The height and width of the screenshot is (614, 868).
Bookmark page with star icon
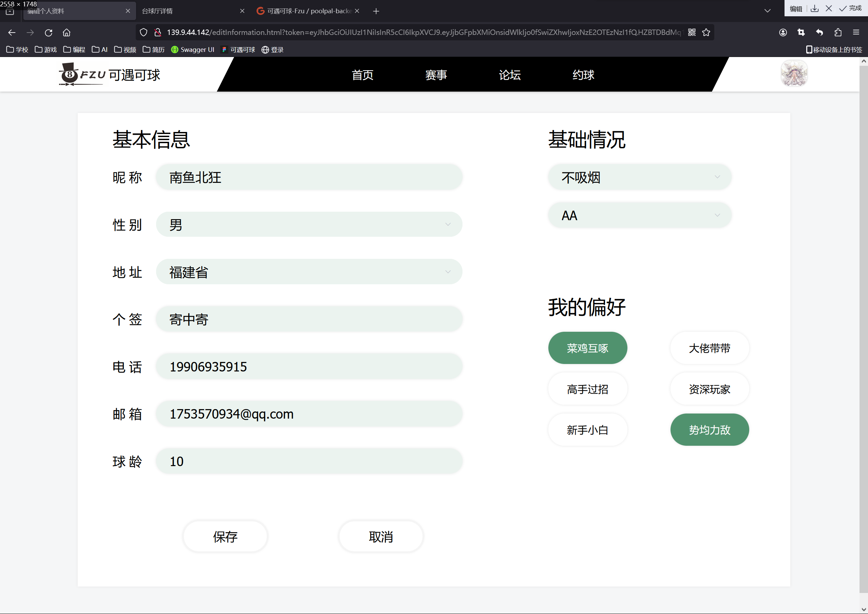pos(706,33)
